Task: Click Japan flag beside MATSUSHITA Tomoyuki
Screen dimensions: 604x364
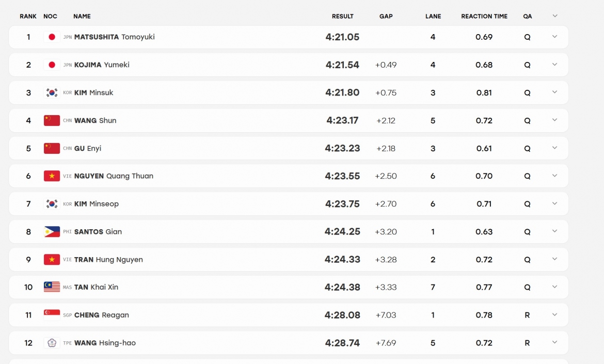Action: point(52,37)
